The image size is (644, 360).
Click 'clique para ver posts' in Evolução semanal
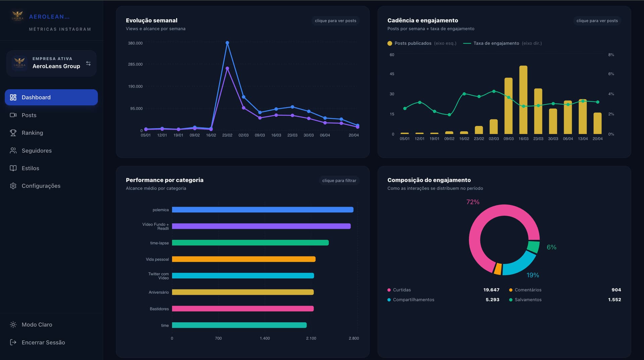tap(335, 21)
